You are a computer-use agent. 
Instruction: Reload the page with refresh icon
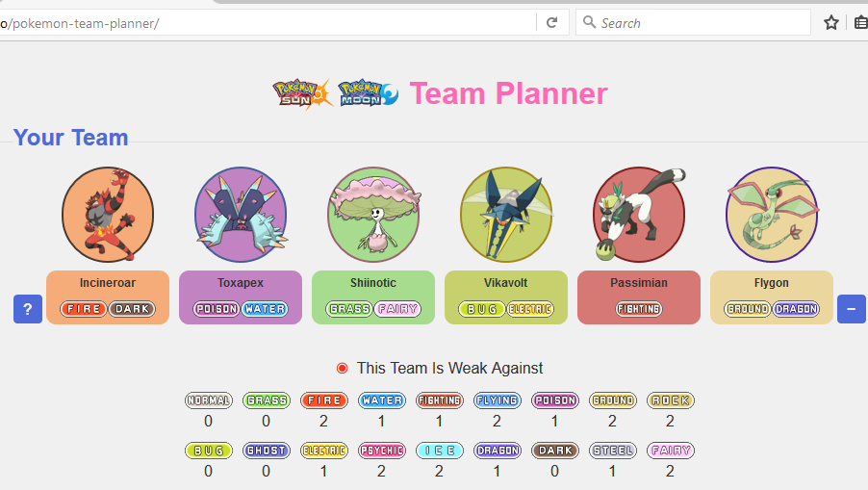(x=552, y=23)
